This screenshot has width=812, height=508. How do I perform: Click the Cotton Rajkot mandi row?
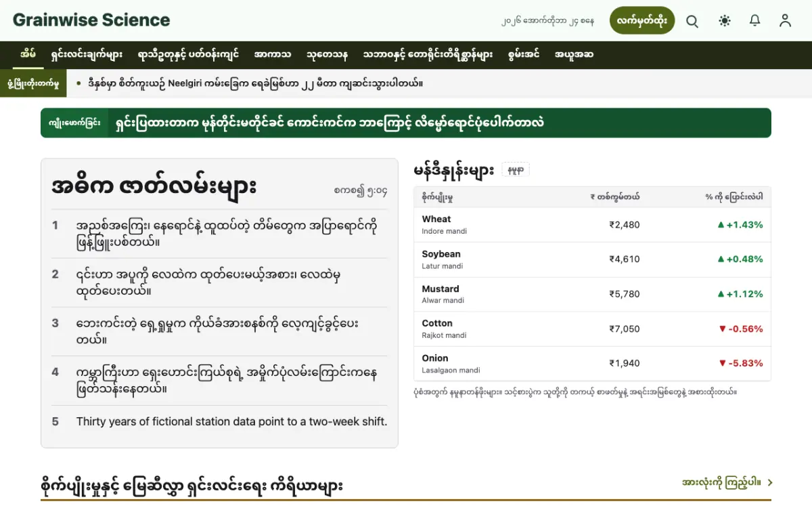pos(592,329)
